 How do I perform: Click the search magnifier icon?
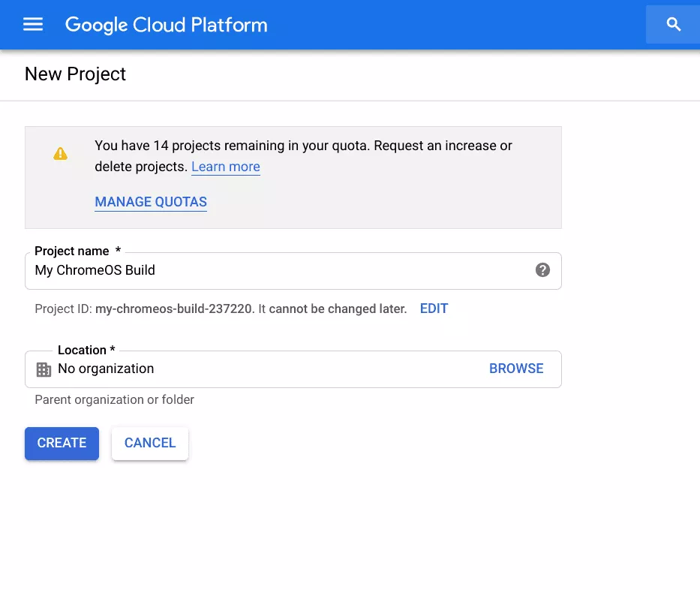673,25
